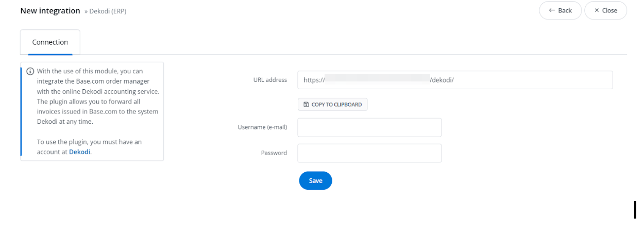Click the Back button label
This screenshot has width=644, height=233.
(565, 10)
